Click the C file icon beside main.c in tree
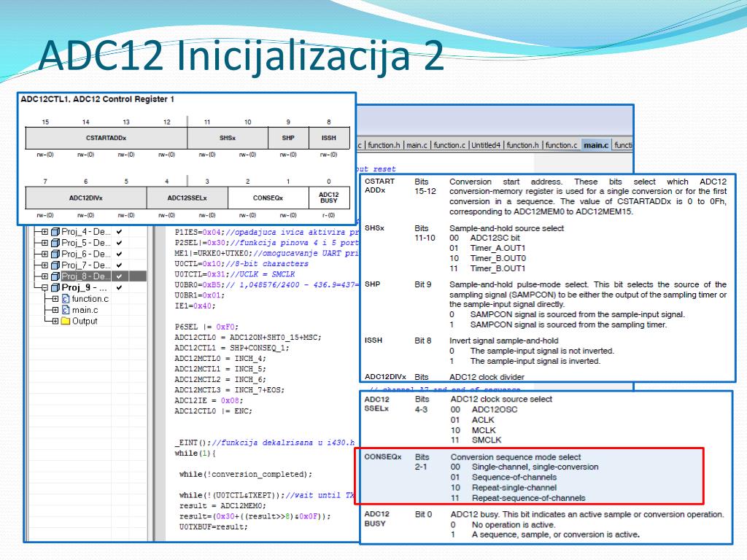 point(66,310)
